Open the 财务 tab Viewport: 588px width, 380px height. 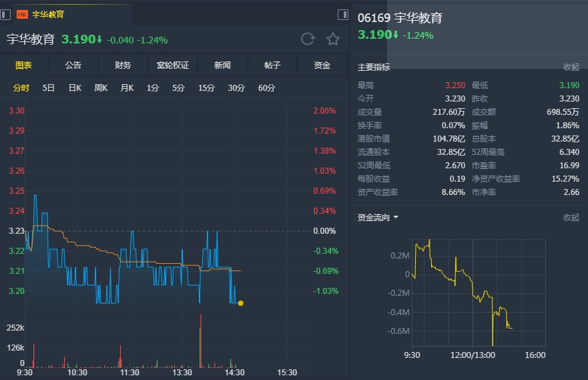[x=123, y=65]
